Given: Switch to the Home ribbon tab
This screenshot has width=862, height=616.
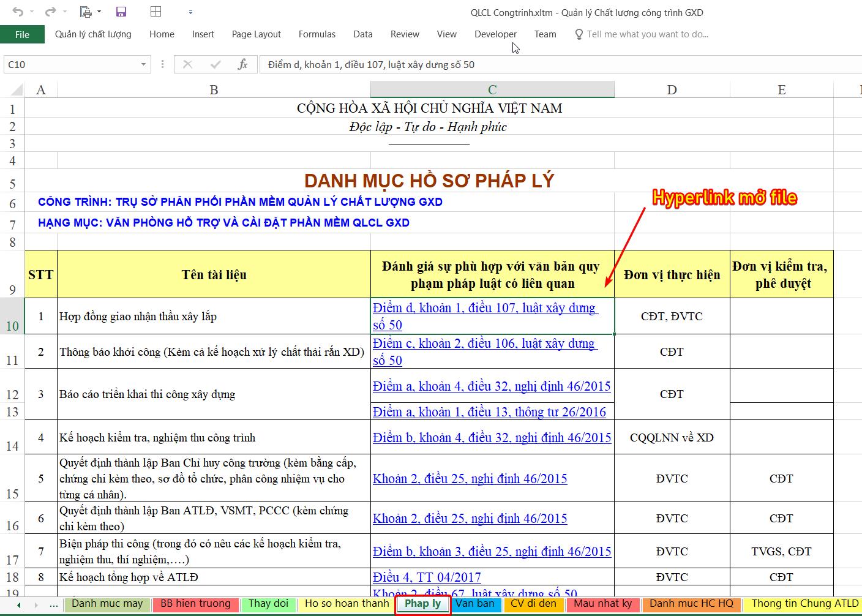Looking at the screenshot, I should (x=162, y=34).
